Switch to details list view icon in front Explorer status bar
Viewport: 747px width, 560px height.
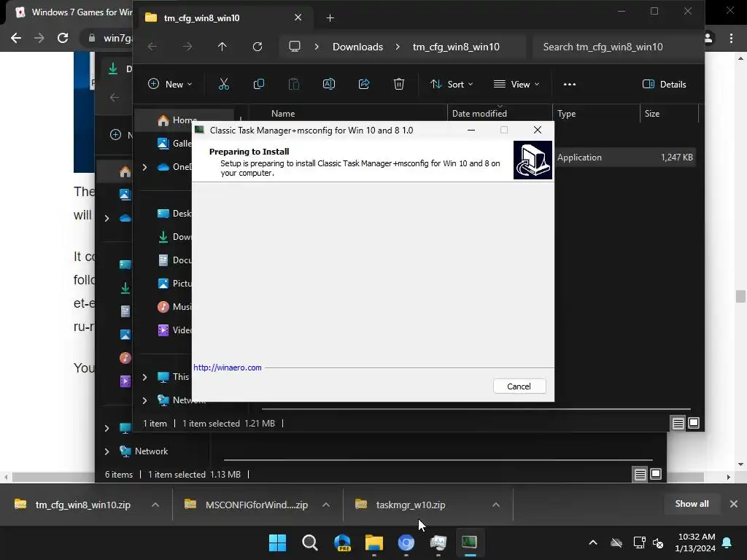[x=678, y=423]
